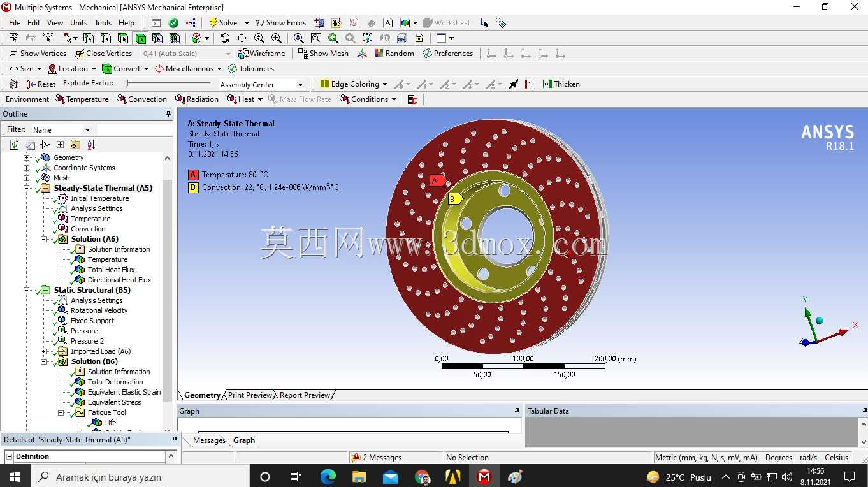Collapse the Steady-State Thermal (A5) branch
The width and height of the screenshot is (868, 487).
coord(27,188)
